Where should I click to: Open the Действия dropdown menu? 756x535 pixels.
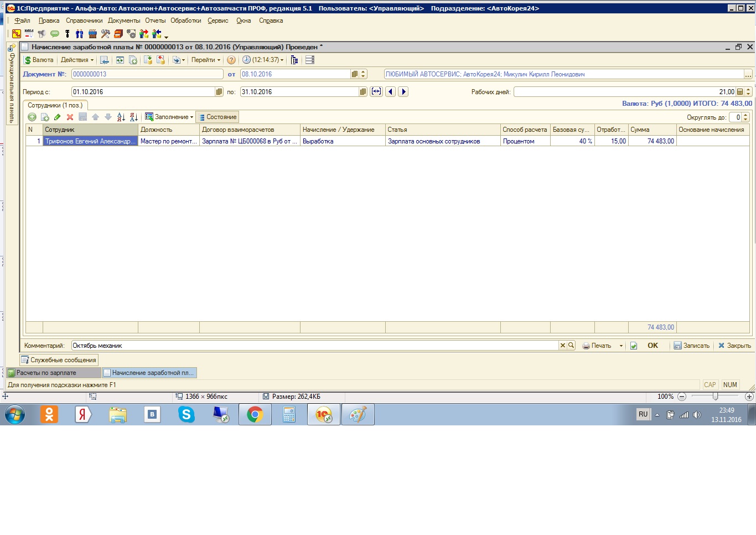pyautogui.click(x=77, y=60)
